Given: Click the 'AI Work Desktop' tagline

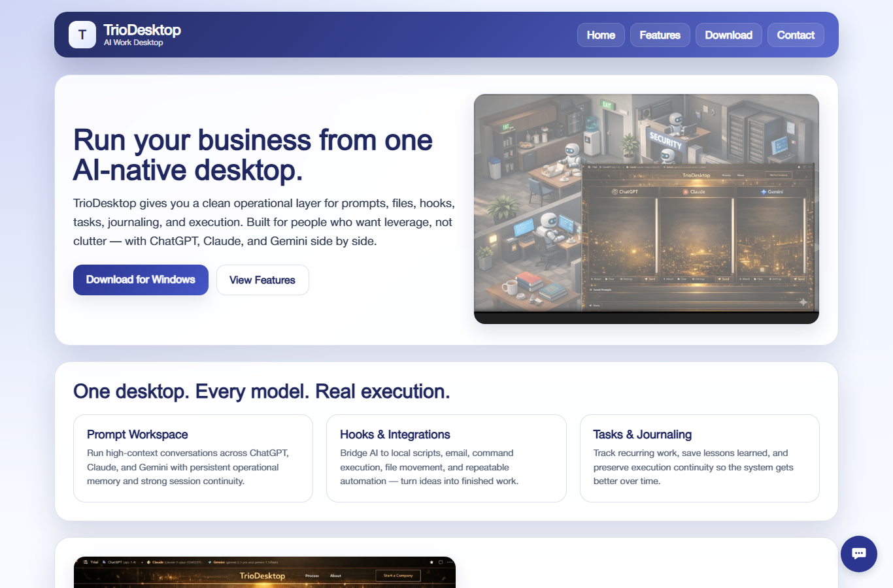Looking at the screenshot, I should coord(133,42).
